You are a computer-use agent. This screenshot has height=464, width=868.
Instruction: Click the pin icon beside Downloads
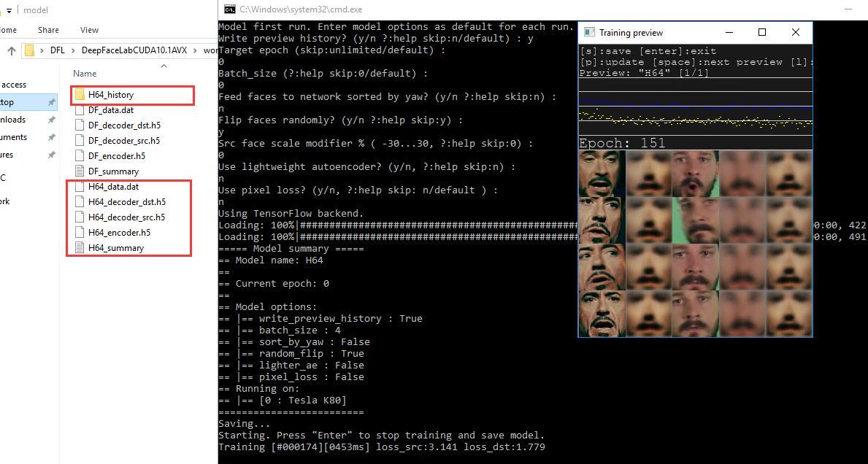point(51,120)
